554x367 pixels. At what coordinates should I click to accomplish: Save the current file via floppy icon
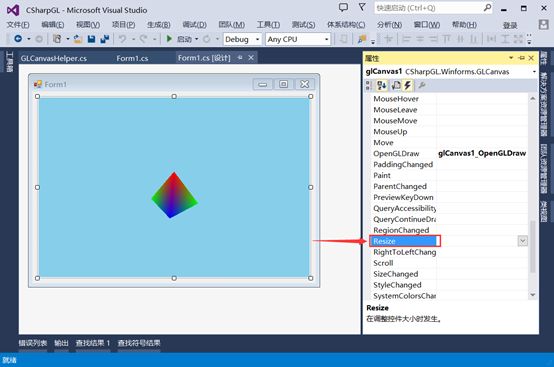pyautogui.click(x=91, y=39)
